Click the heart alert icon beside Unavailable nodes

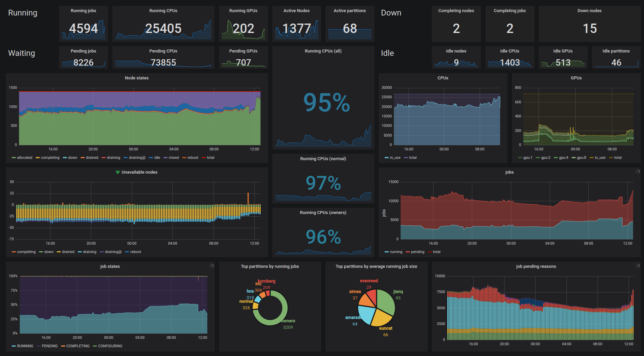click(118, 172)
